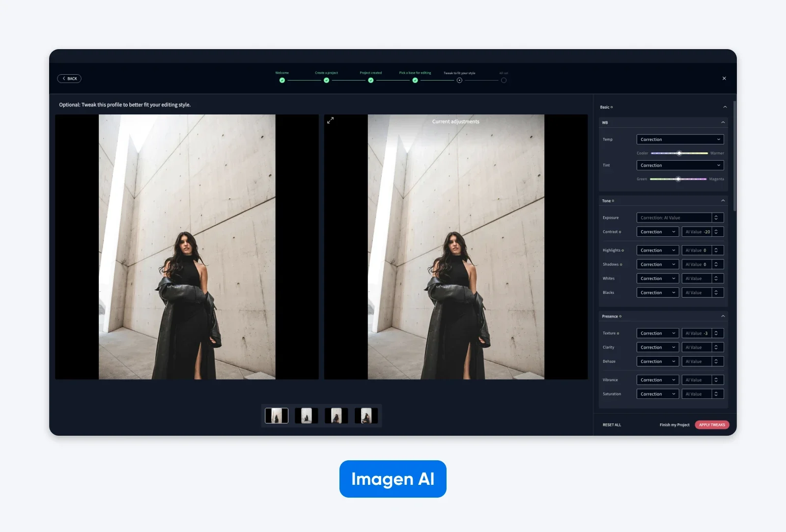This screenshot has height=532, width=786.
Task: Collapse the Presence section
Action: point(723,316)
